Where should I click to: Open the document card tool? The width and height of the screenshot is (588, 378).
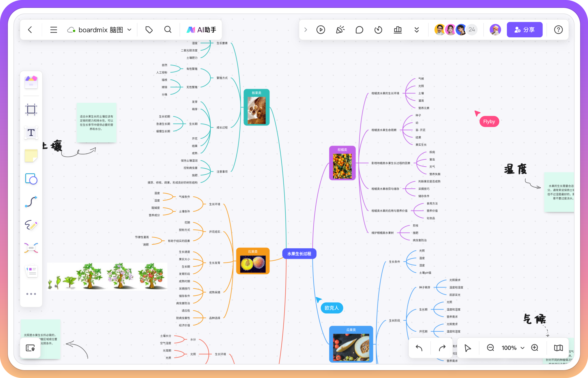[32, 271]
